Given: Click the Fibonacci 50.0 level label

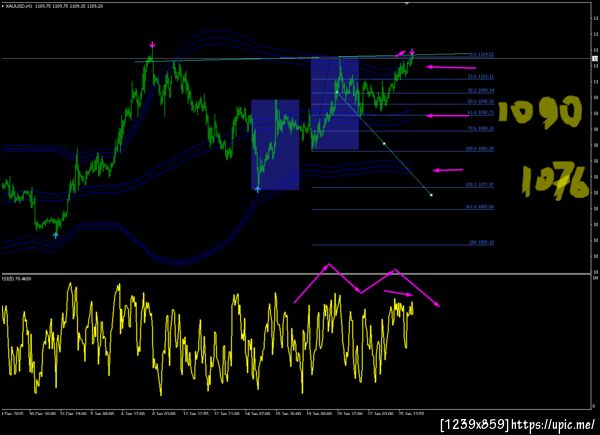Looking at the screenshot, I should coord(481,102).
